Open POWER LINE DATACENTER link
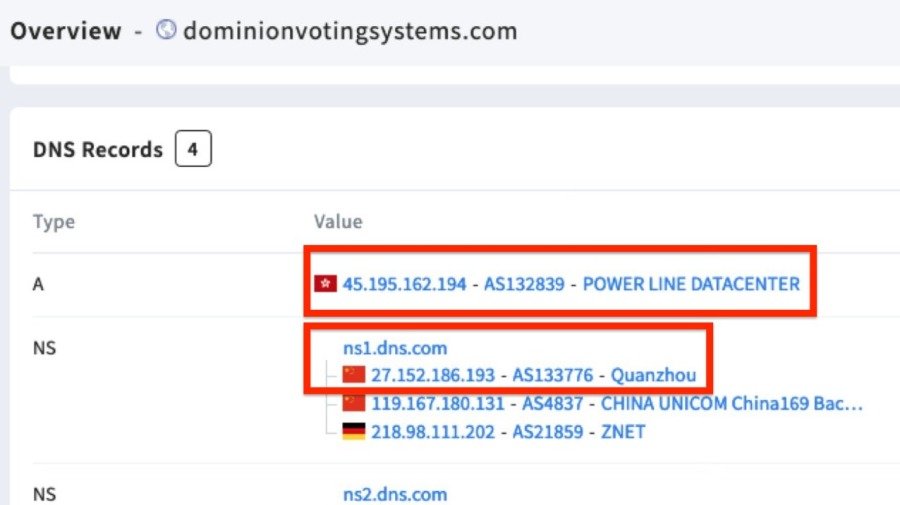This screenshot has width=900, height=505. click(691, 284)
